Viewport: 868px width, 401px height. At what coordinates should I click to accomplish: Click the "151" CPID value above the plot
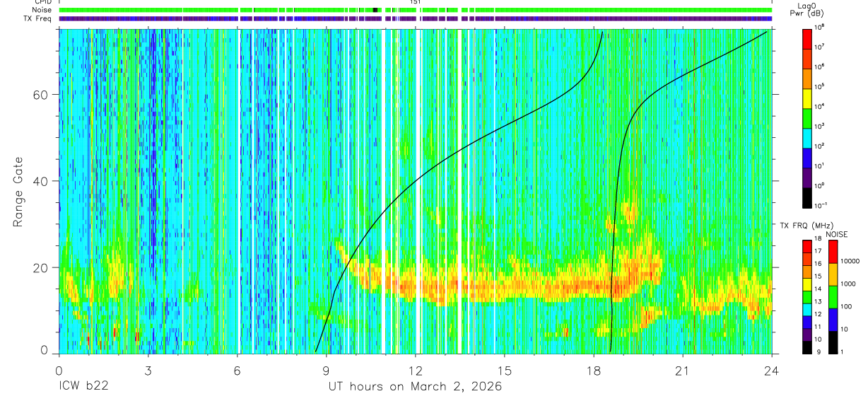tap(416, 2)
